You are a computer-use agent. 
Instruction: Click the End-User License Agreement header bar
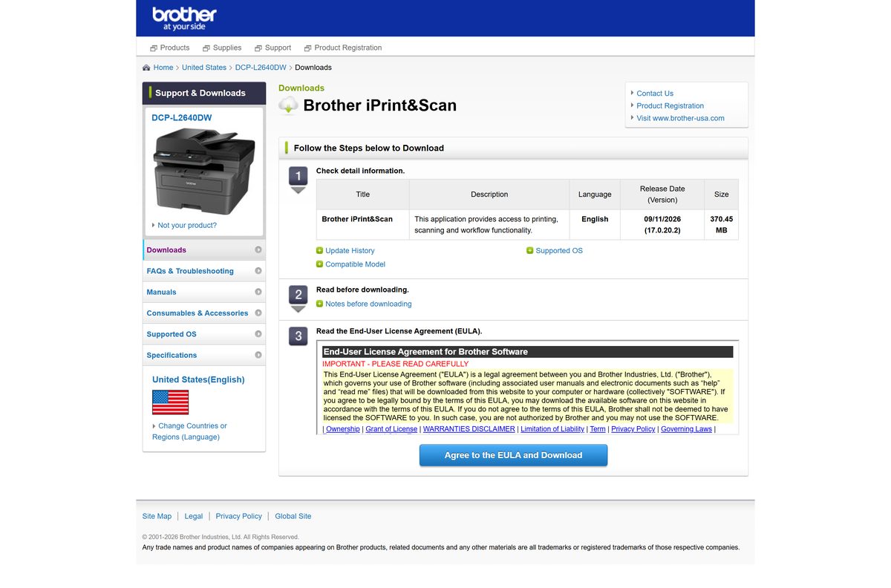point(527,352)
